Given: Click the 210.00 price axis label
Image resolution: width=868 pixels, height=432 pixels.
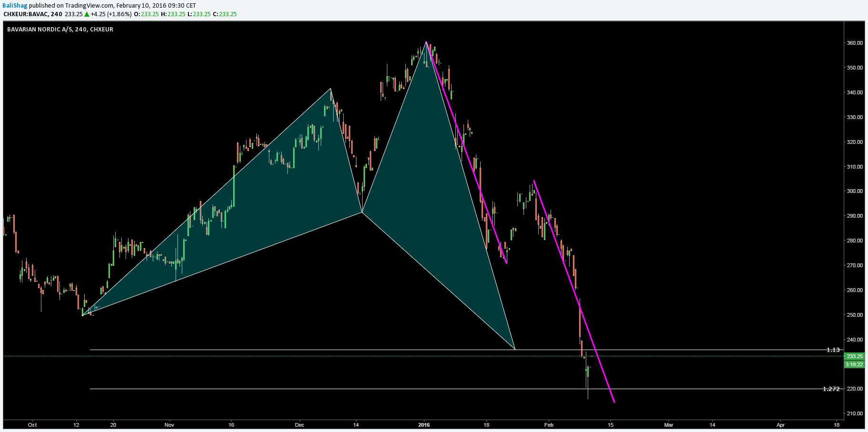Looking at the screenshot, I should 855,413.
